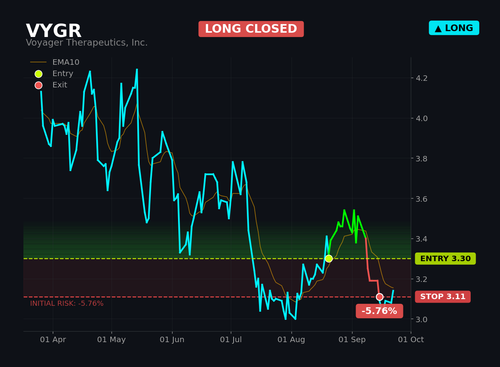Click the EMA10 legend line sample
The height and width of the screenshot is (367, 500).
tap(38, 62)
